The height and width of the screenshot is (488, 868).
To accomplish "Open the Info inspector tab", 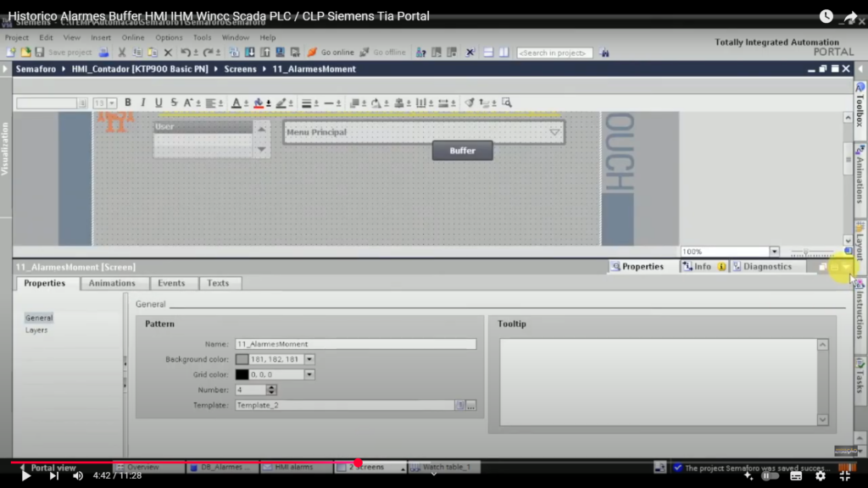I will 703,267.
